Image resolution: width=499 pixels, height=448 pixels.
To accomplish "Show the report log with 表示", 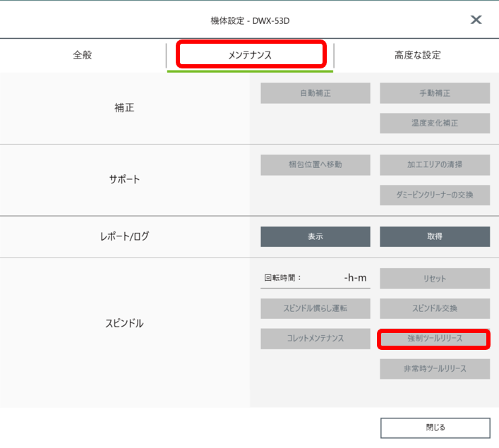I will point(315,236).
